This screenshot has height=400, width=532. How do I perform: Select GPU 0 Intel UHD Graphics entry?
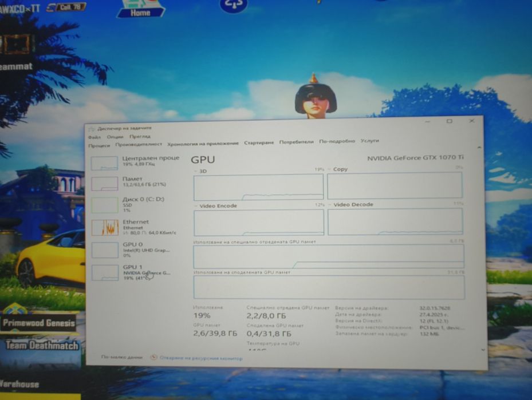[136, 249]
